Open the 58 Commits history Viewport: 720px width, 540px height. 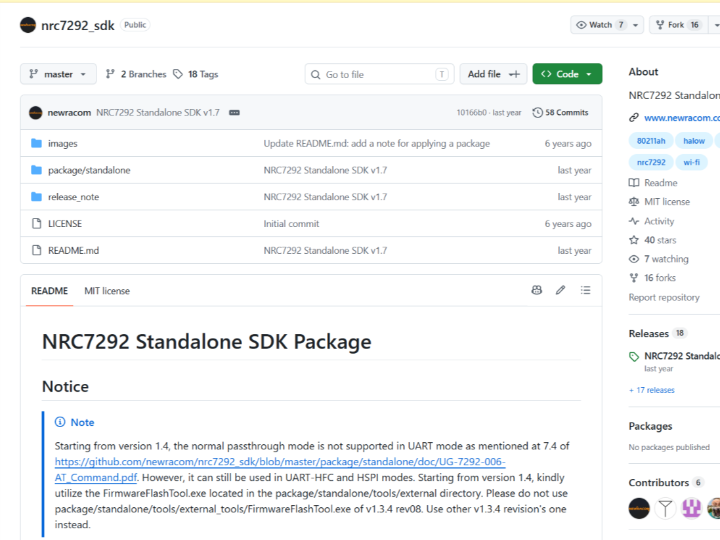click(x=560, y=112)
